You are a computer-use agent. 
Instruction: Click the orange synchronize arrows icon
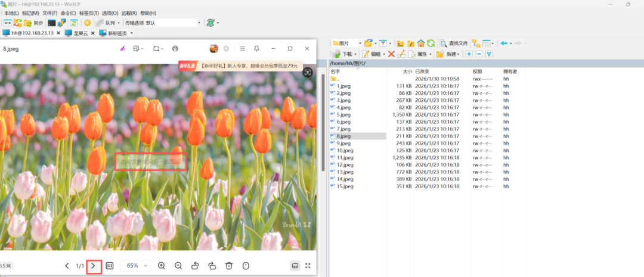click(x=18, y=23)
